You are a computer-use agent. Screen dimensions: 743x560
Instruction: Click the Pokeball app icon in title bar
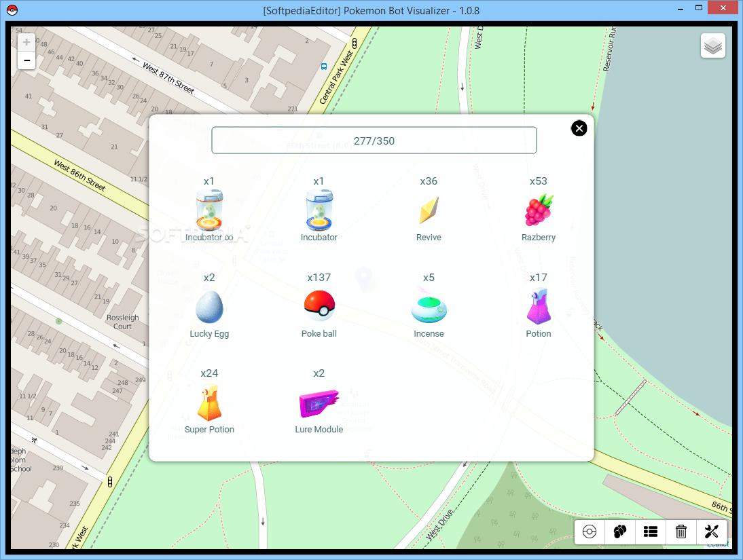(12, 10)
